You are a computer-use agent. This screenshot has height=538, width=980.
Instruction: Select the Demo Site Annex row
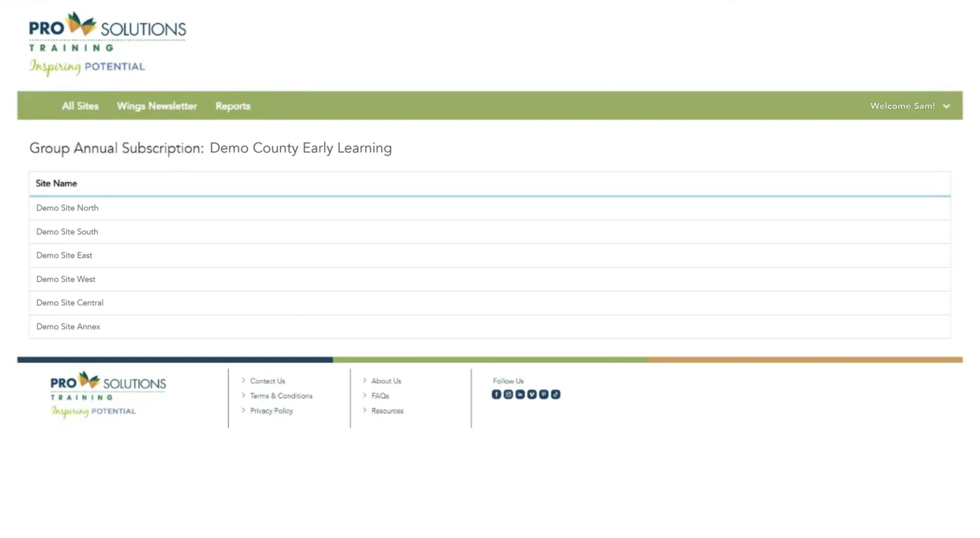tap(490, 326)
